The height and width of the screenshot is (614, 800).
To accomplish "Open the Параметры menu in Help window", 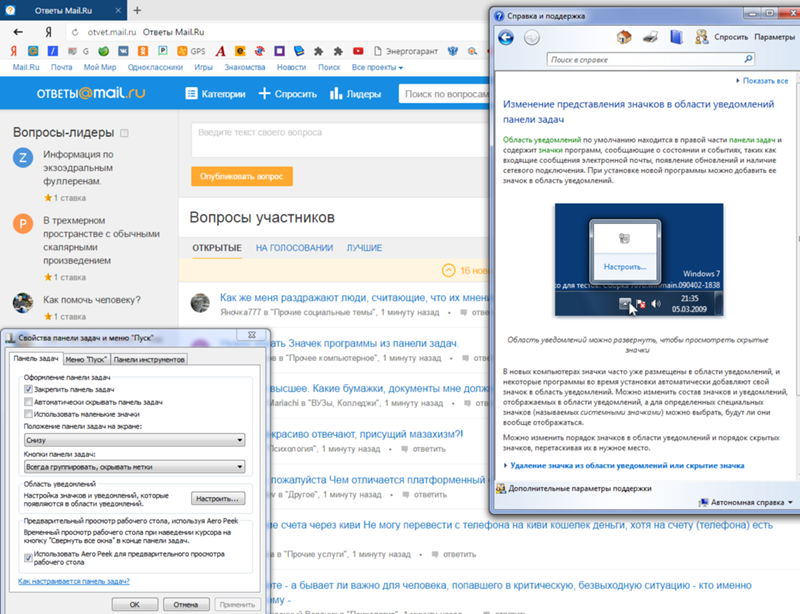I will pos(774,37).
